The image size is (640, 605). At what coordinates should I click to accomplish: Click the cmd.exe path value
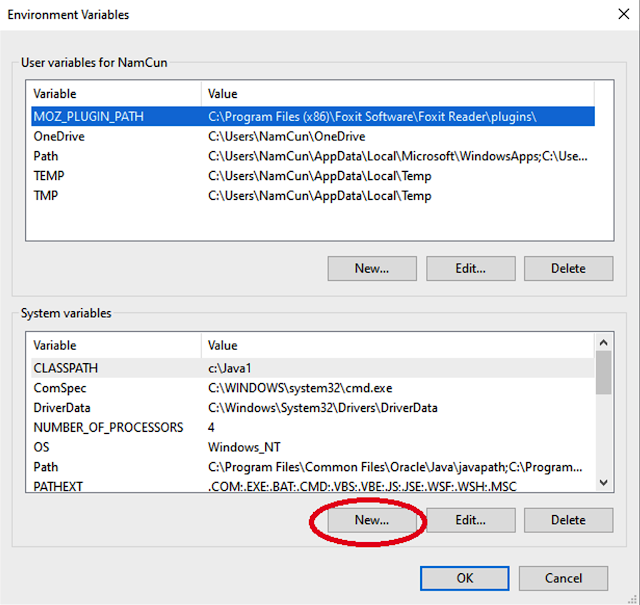coord(300,388)
